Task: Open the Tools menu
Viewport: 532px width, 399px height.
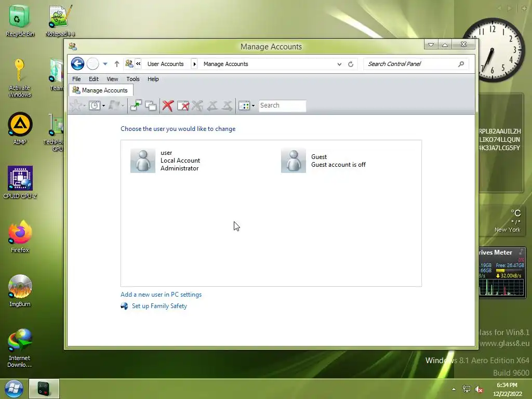Action: click(x=133, y=79)
